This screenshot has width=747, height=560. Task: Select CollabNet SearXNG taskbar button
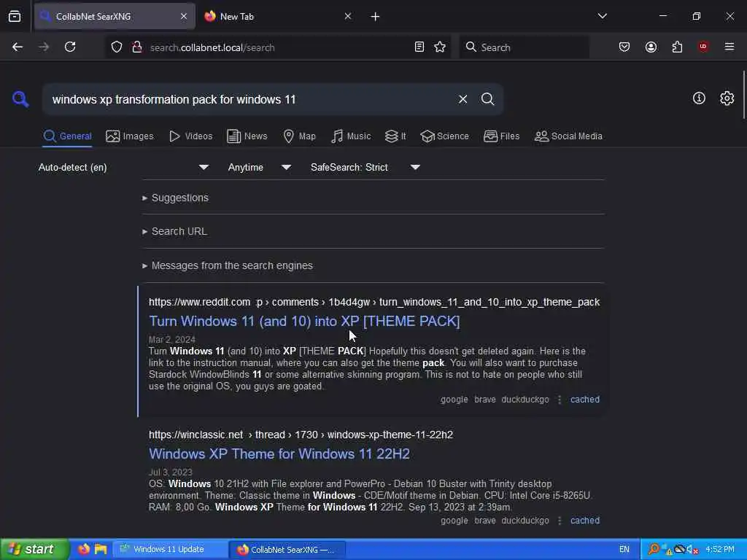287,550
